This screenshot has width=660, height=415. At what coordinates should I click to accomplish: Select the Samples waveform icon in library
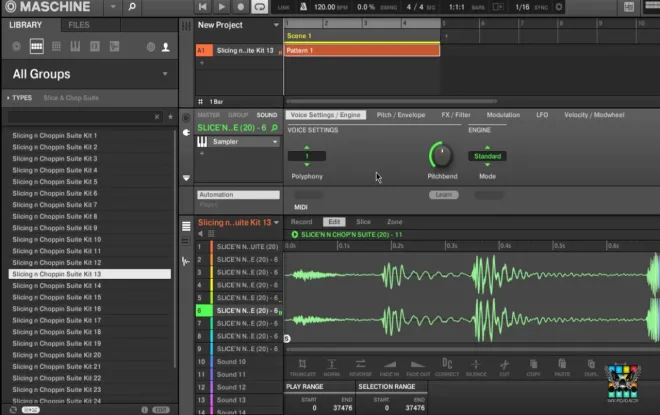pyautogui.click(x=114, y=46)
